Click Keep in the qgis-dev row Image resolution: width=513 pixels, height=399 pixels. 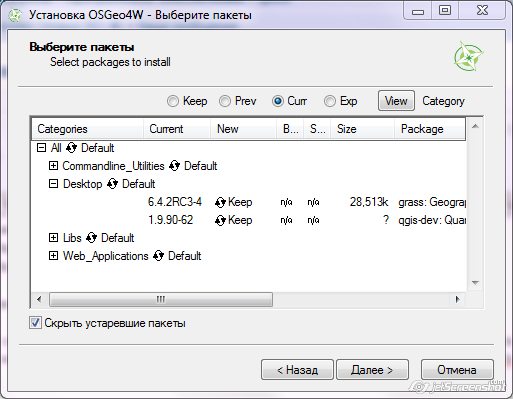[240, 220]
